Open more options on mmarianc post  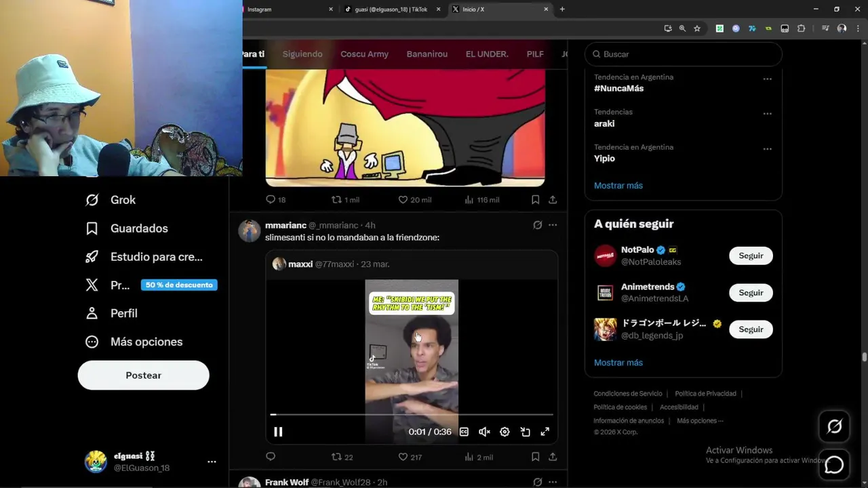click(x=553, y=225)
